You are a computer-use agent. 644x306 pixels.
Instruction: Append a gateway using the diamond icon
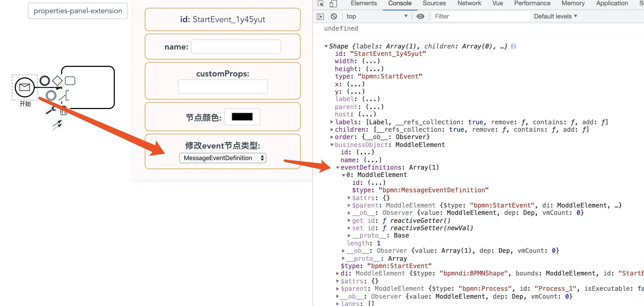tap(57, 81)
